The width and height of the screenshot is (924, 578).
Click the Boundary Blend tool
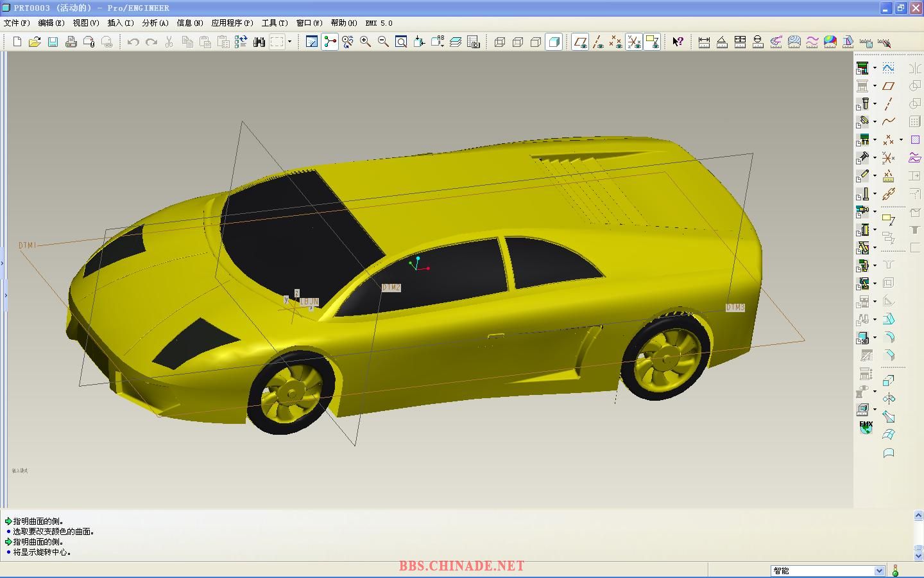coord(889,435)
